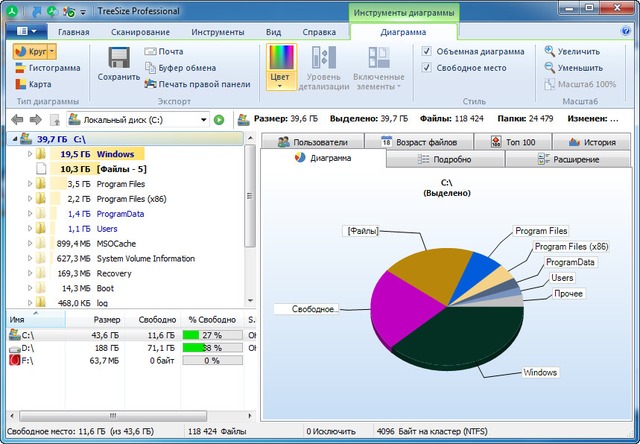Viewport: 640px width, 444px height.
Task: Select the Круг pie chart type
Action: [x=30, y=52]
